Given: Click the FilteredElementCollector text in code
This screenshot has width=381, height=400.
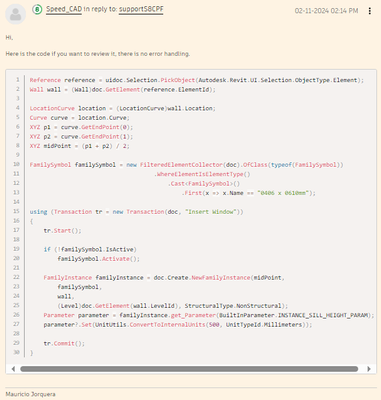Looking at the screenshot, I should click(181, 165).
